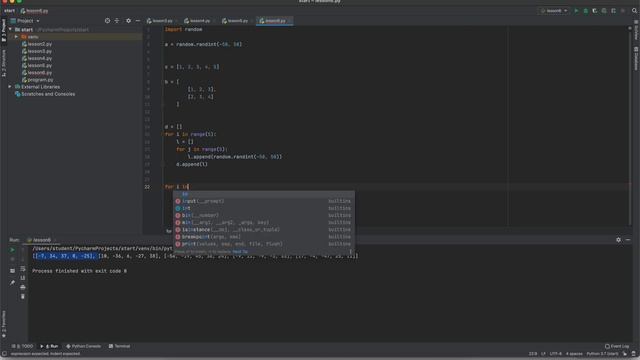This screenshot has width=640, height=360.
Task: Open Project panel gear settings
Action: [128, 21]
